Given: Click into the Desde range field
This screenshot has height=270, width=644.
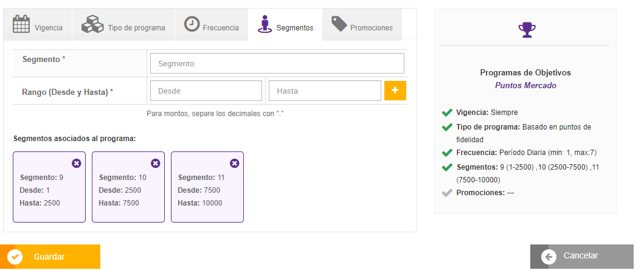Looking at the screenshot, I should [x=206, y=91].
